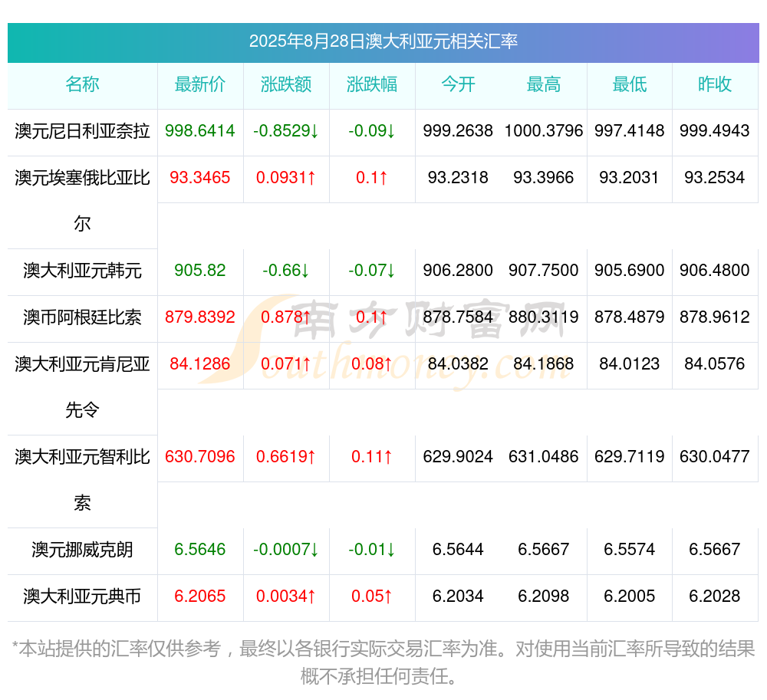Click the high value 907.7500
This screenshot has width=767, height=700.
[544, 271]
